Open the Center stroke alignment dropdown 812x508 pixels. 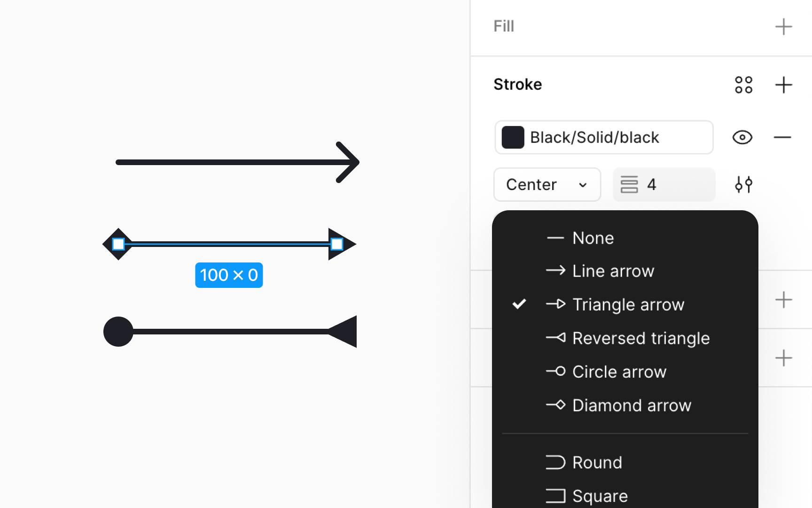(547, 184)
